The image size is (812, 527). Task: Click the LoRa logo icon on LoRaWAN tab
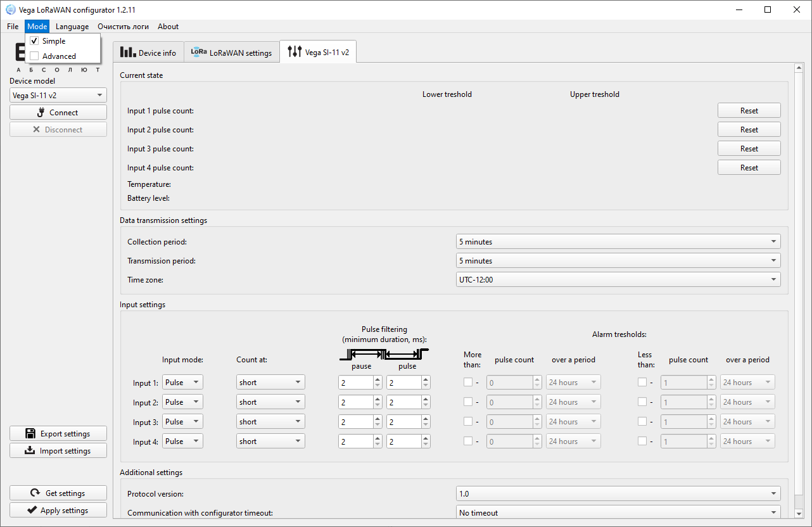click(x=199, y=53)
